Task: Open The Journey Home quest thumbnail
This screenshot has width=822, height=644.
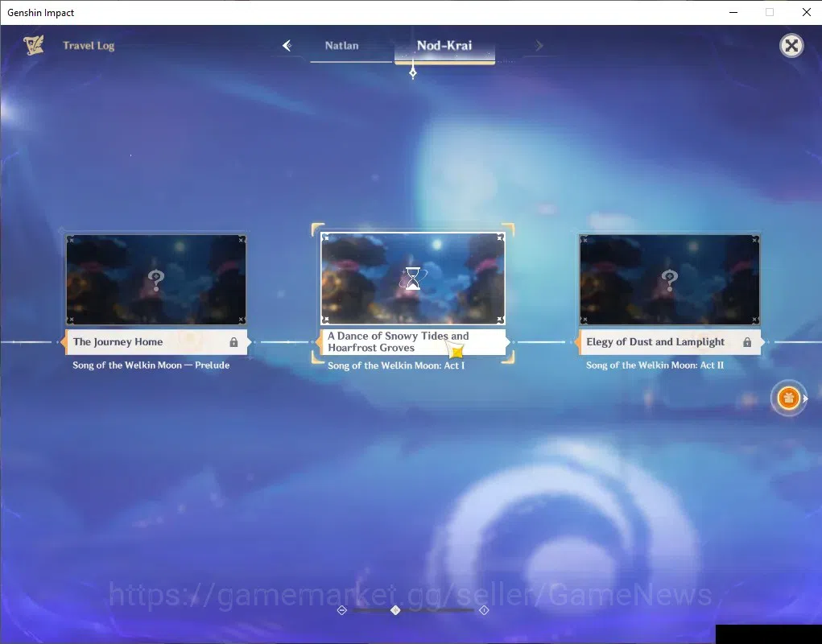Action: pos(155,279)
